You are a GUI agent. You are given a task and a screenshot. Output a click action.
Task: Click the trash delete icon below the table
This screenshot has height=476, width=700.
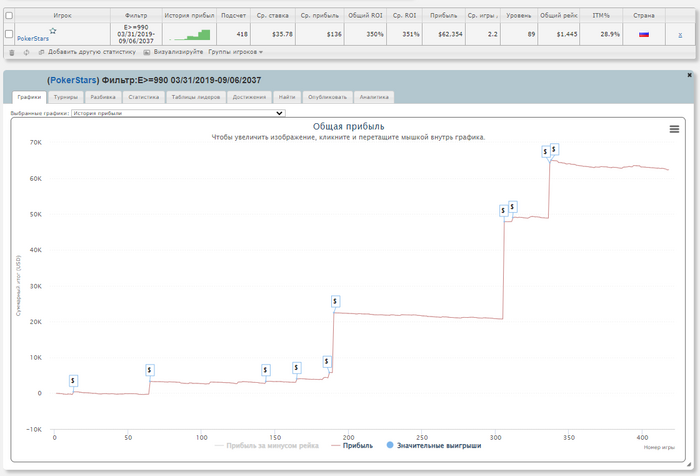pyautogui.click(x=12, y=52)
